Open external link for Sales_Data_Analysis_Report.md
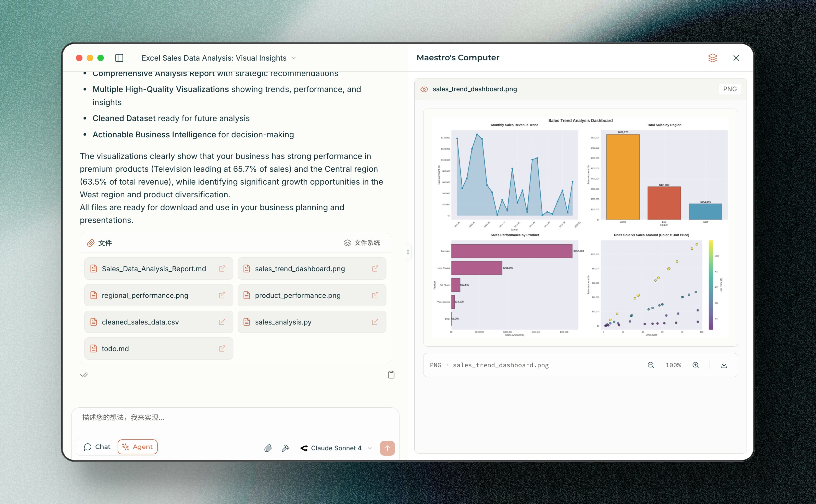 222,269
